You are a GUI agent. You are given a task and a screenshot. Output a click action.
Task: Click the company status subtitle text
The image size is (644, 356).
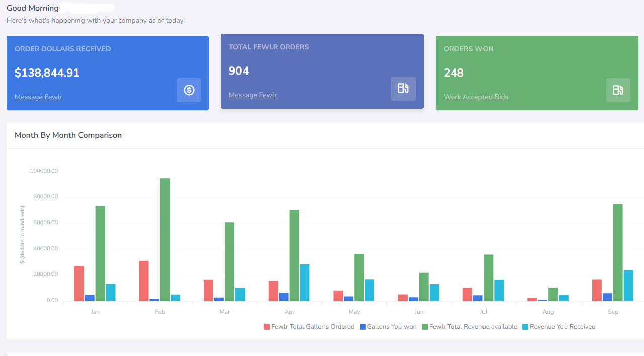[x=96, y=21]
